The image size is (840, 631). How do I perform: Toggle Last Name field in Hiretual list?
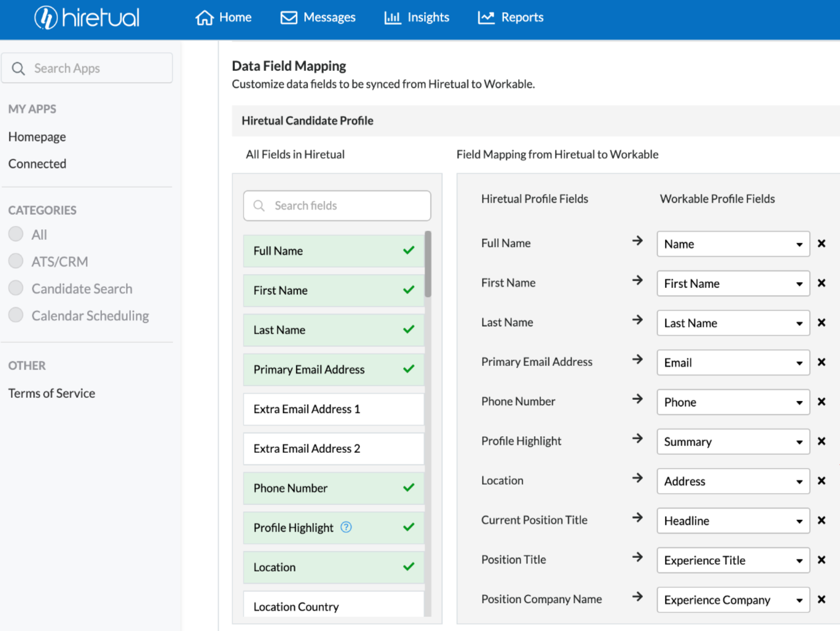(x=334, y=330)
